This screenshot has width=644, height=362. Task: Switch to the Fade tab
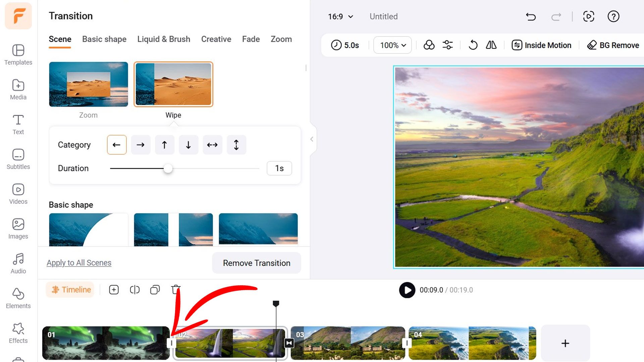click(251, 39)
